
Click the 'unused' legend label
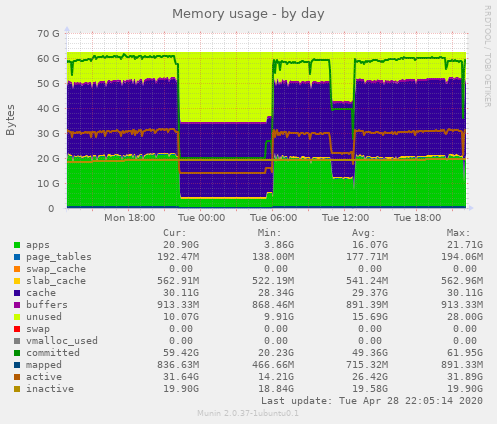[44, 317]
